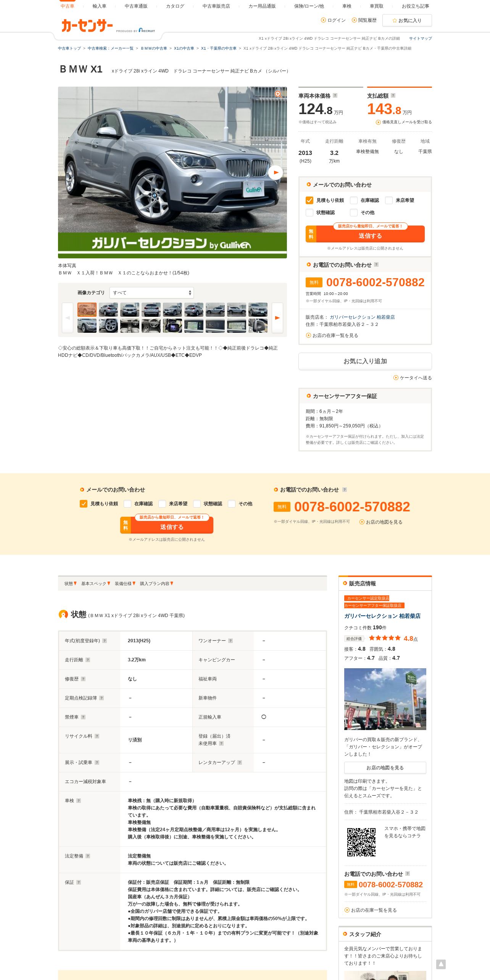The width and height of the screenshot is (490, 980).
Task: Click ケータイへ送る link
Action: pos(413,378)
